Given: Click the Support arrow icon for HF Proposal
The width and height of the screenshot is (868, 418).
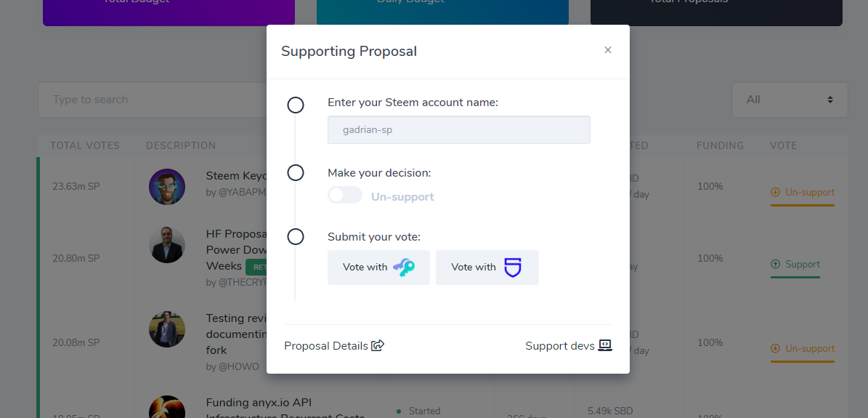Looking at the screenshot, I should [775, 265].
